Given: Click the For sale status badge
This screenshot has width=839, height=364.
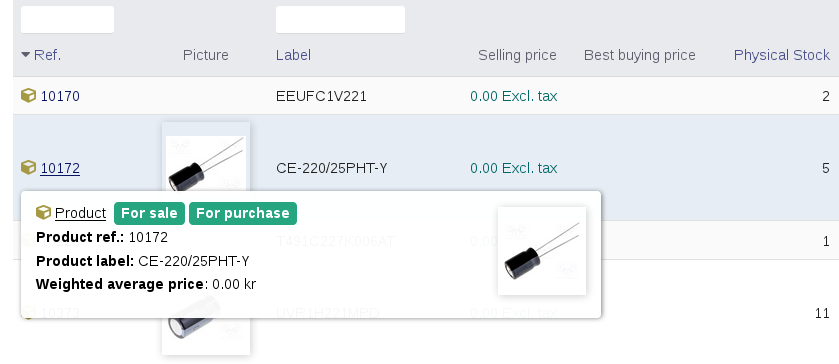Looking at the screenshot, I should [x=149, y=213].
